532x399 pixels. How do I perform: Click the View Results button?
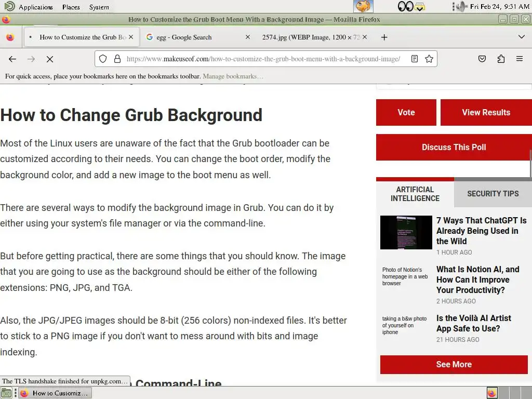click(x=486, y=112)
